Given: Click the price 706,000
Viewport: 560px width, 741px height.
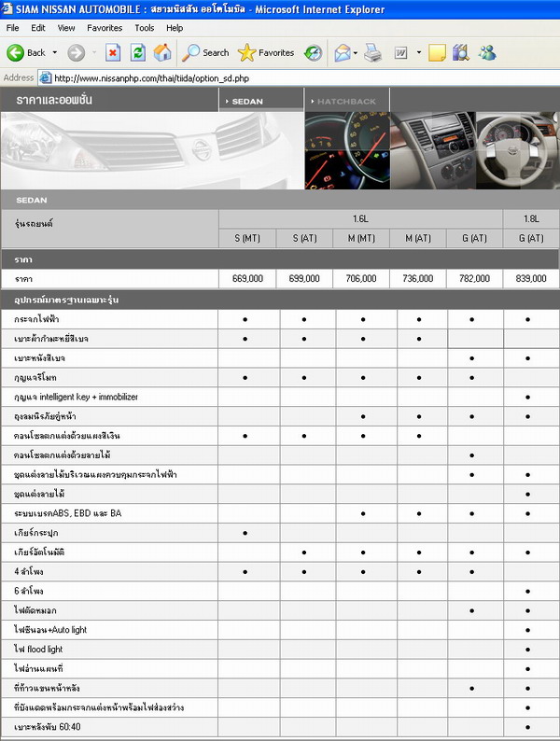Looking at the screenshot, I should (361, 278).
